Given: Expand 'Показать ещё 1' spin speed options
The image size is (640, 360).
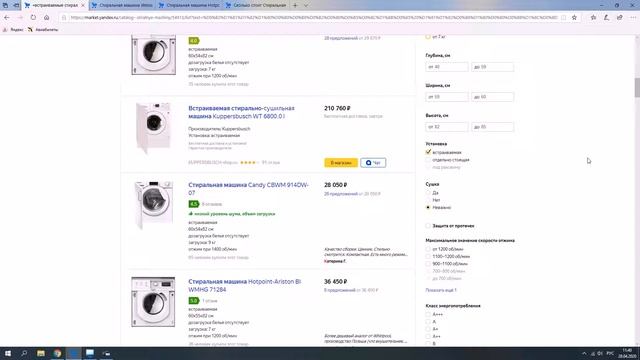Looking at the screenshot, I should point(441,290).
